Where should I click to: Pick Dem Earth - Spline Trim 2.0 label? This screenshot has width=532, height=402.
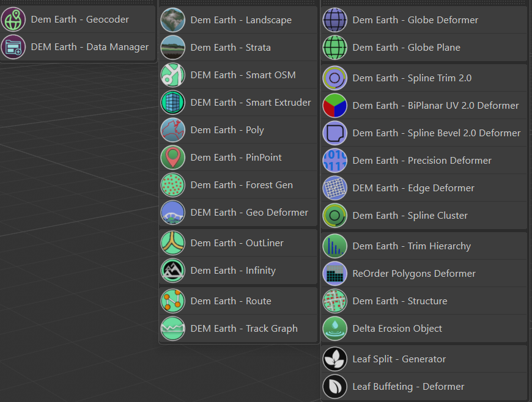click(x=412, y=78)
